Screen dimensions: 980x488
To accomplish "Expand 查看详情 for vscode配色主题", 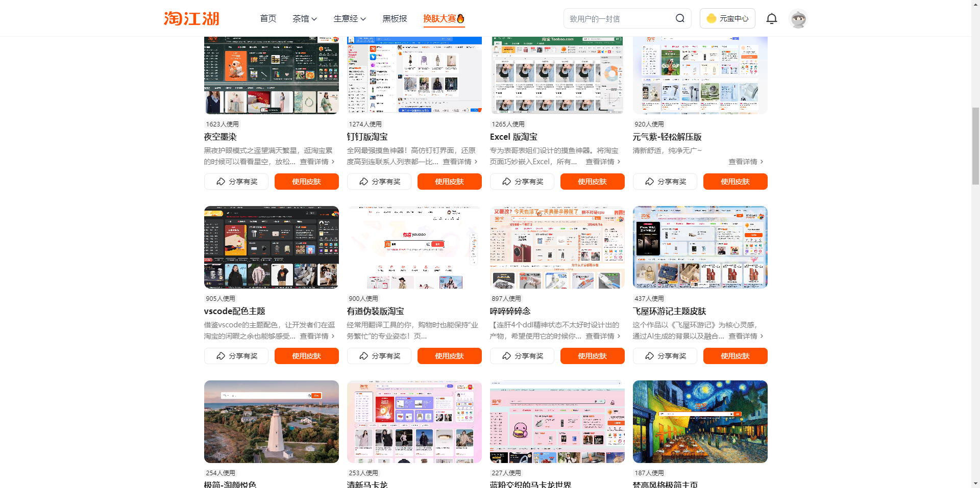I will [317, 336].
